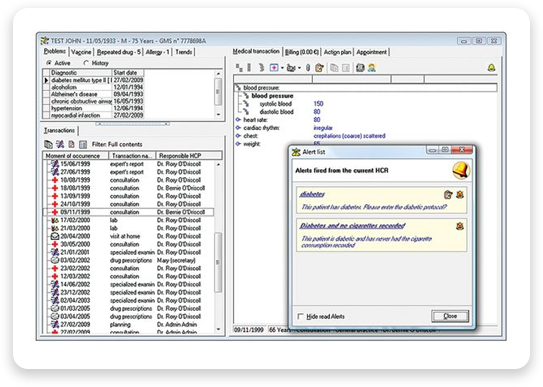The height and width of the screenshot is (387, 543).
Task: Click the report icon for 15/06/1999
Action: (55, 164)
